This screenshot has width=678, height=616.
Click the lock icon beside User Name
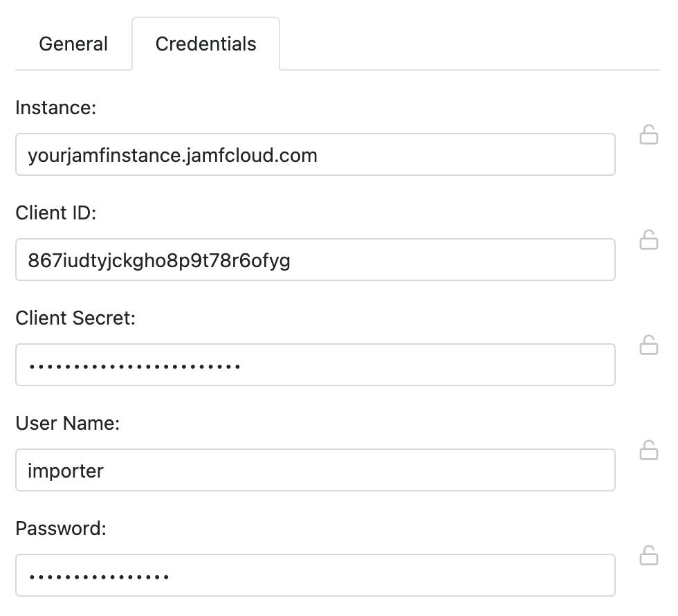(649, 451)
